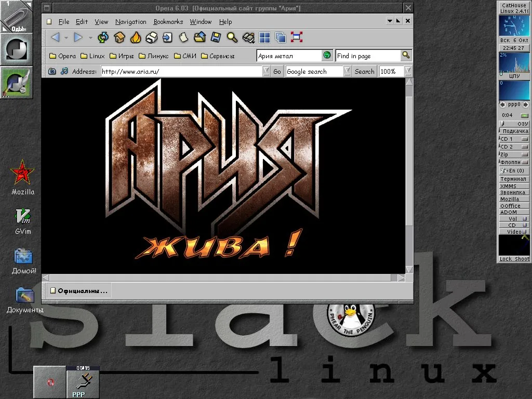532x399 pixels.
Task: Open the Navigation menu
Action: pos(130,22)
